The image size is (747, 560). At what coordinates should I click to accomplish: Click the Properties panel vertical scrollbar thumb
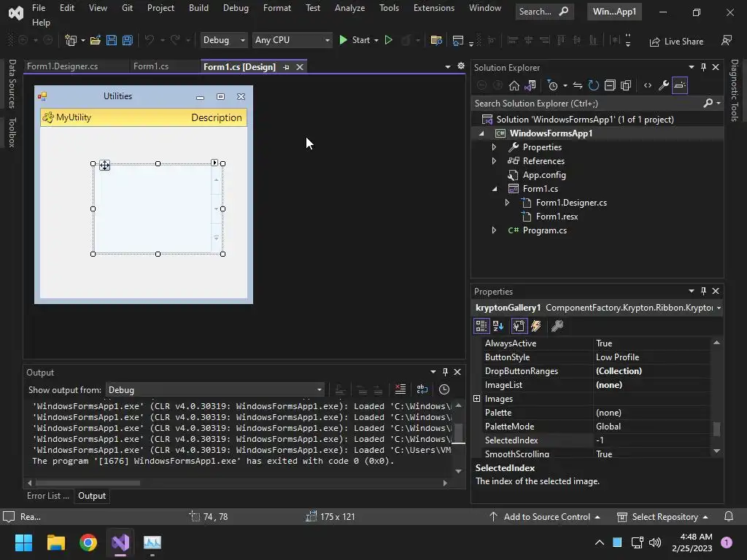(716, 429)
